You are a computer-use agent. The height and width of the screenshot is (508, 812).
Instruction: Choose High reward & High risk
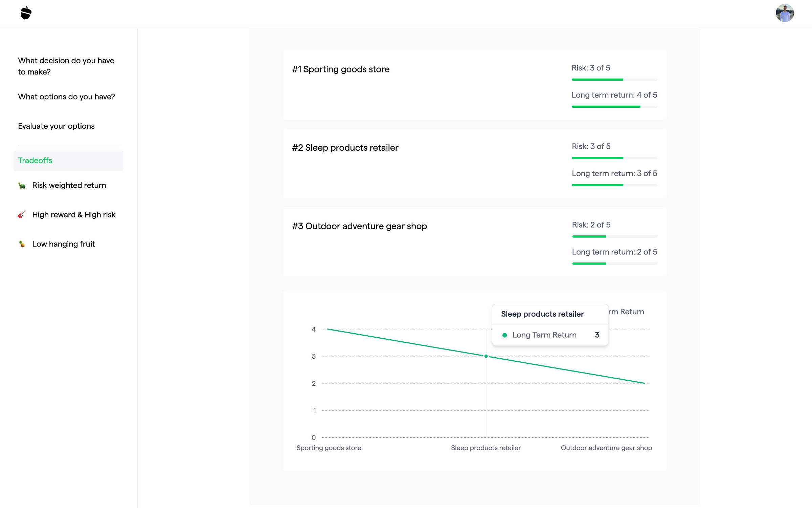74,215
